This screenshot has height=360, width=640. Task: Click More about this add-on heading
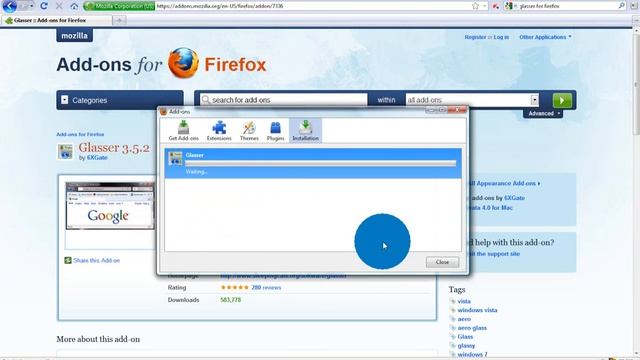98,339
